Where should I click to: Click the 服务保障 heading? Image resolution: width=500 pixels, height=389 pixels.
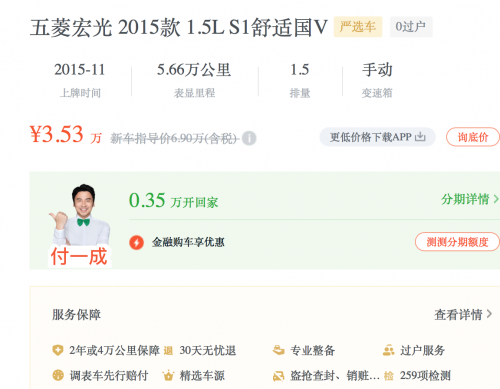(76, 315)
